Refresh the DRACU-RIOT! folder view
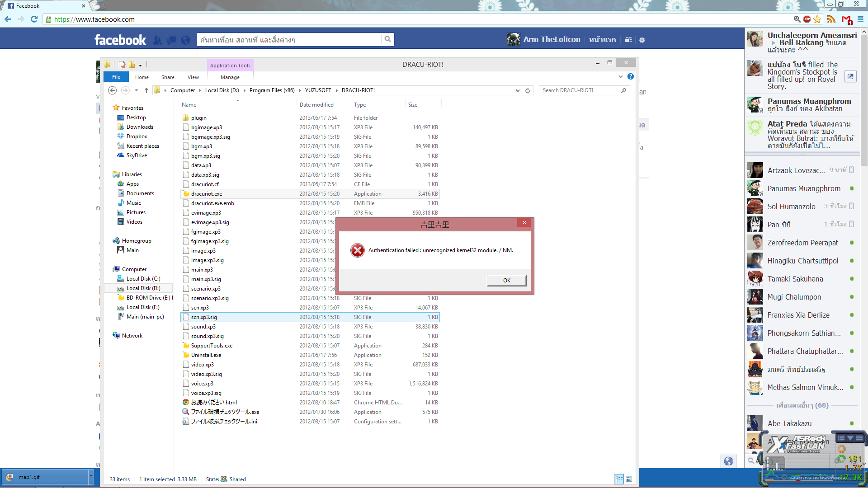The image size is (868, 488). point(528,90)
